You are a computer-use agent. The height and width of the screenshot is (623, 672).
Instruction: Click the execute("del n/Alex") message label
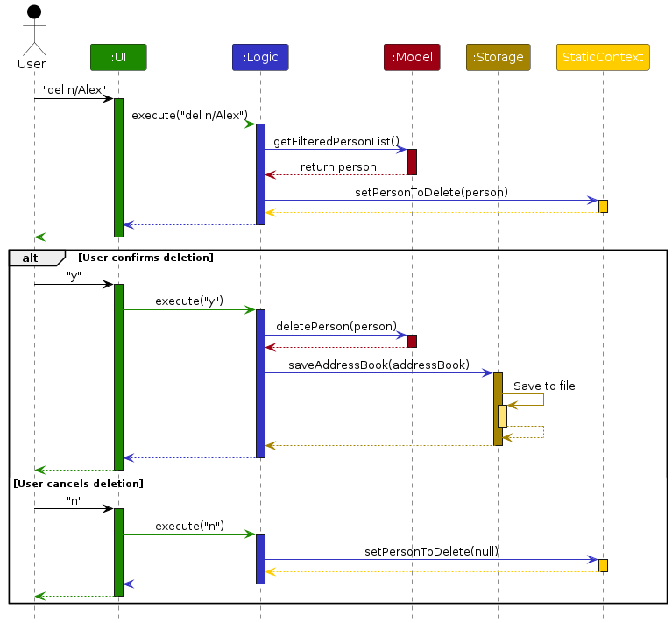189,116
